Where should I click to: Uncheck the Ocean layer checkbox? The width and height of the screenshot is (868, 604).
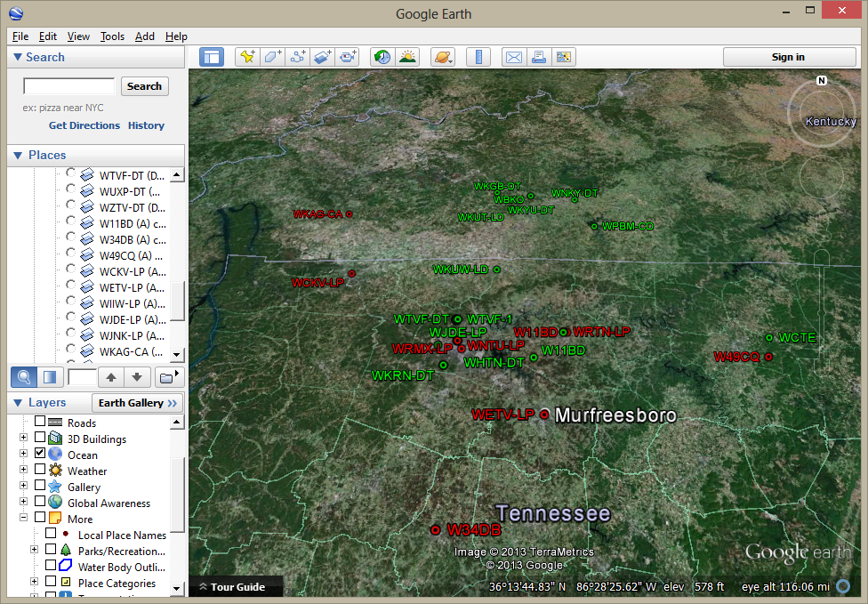(40, 454)
